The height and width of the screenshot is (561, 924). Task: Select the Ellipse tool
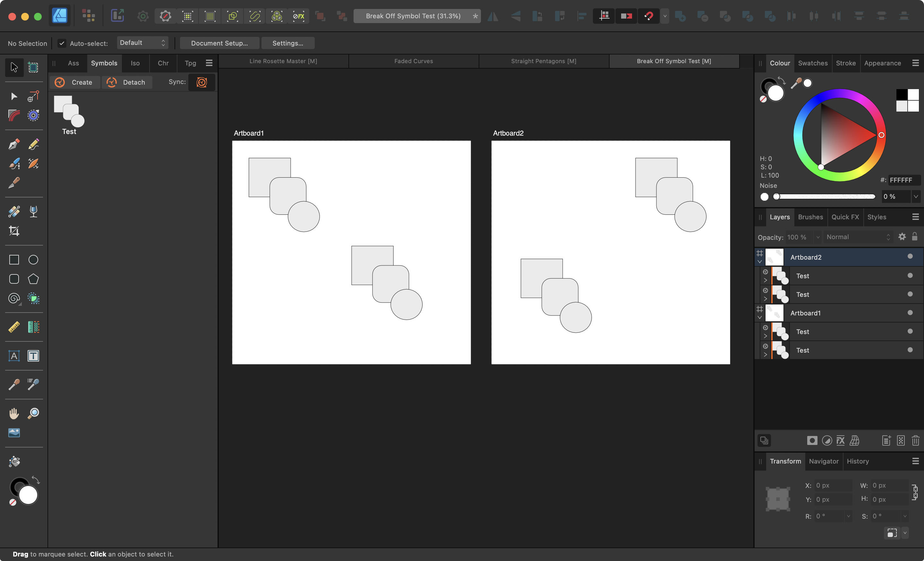pyautogui.click(x=33, y=260)
